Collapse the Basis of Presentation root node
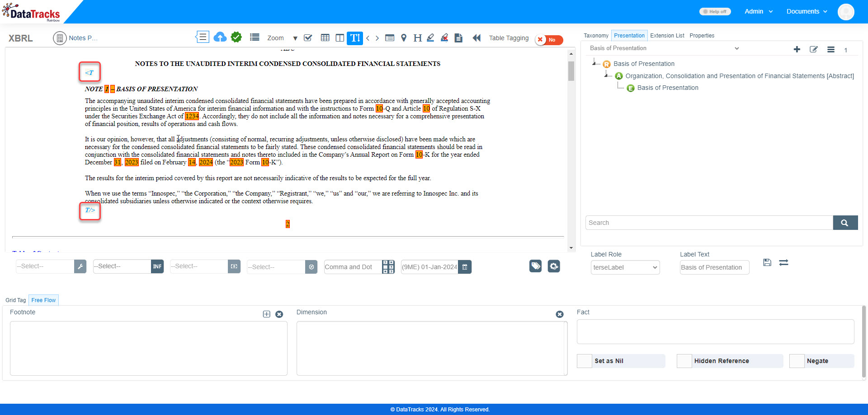Image resolution: width=868 pixels, height=415 pixels. coord(594,63)
